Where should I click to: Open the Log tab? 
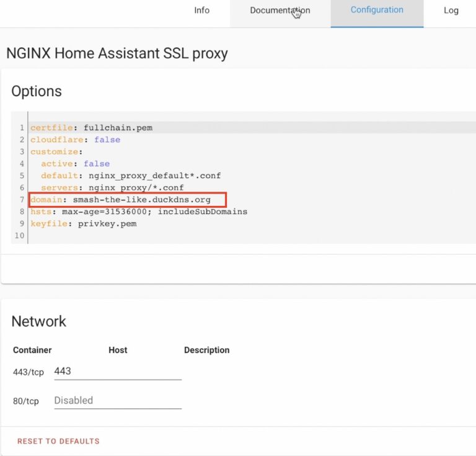click(451, 11)
